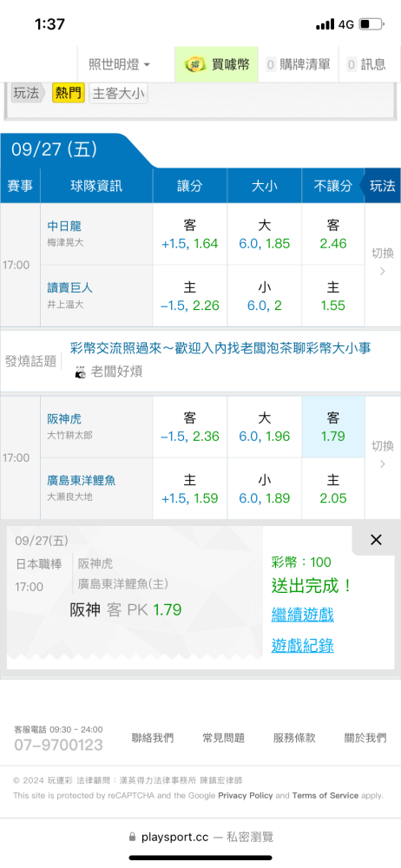401x868 pixels.
Task: Tap the coin icon beside 買噱幣
Action: pyautogui.click(x=195, y=64)
